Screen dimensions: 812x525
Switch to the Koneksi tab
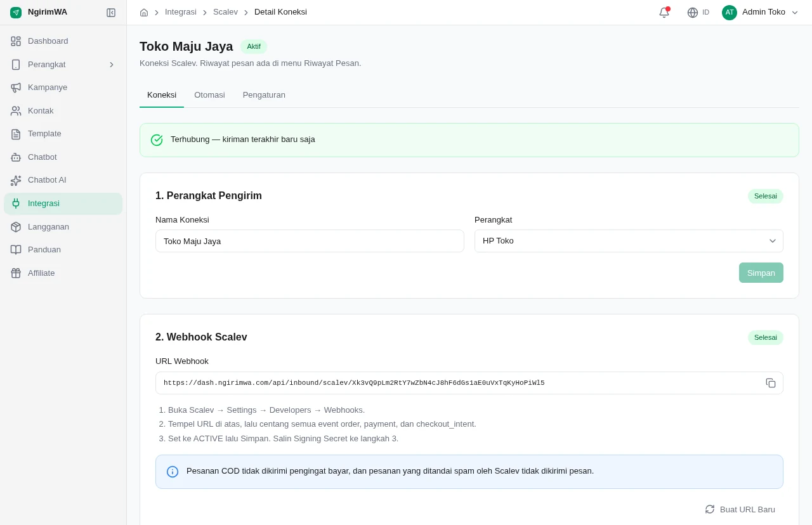[x=162, y=95]
